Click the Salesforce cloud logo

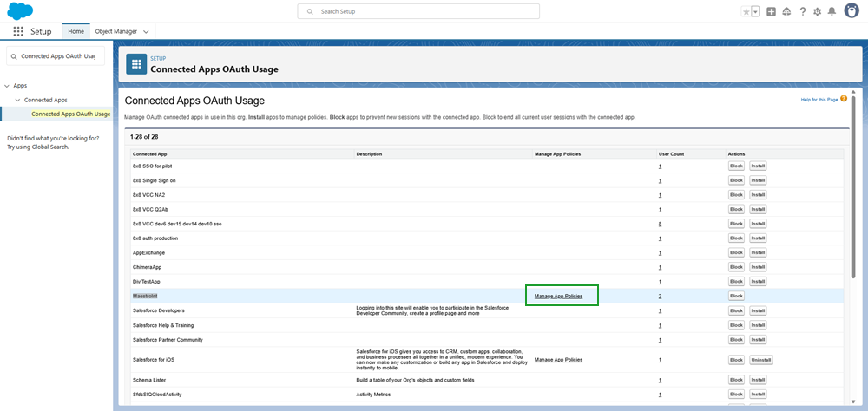(x=18, y=10)
